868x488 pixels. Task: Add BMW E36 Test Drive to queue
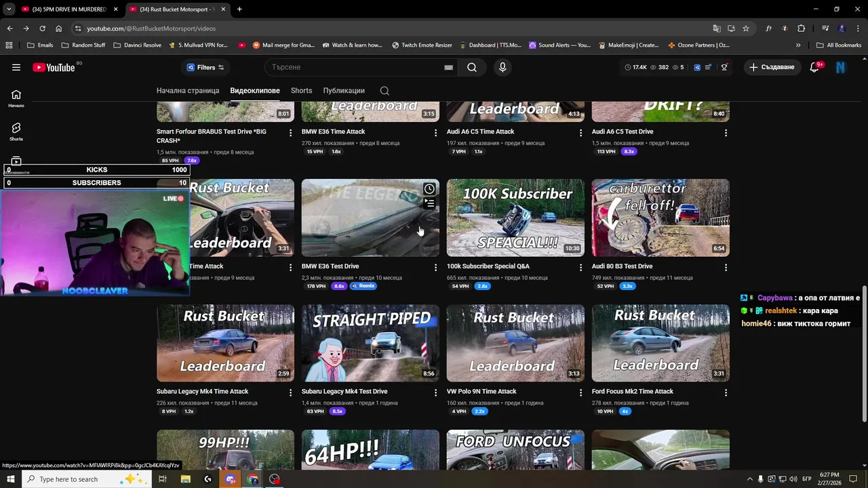(429, 203)
